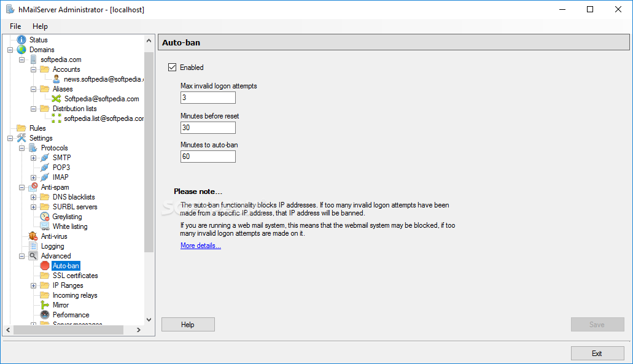
Task: Click the Aliases folder icon
Action: coord(45,89)
